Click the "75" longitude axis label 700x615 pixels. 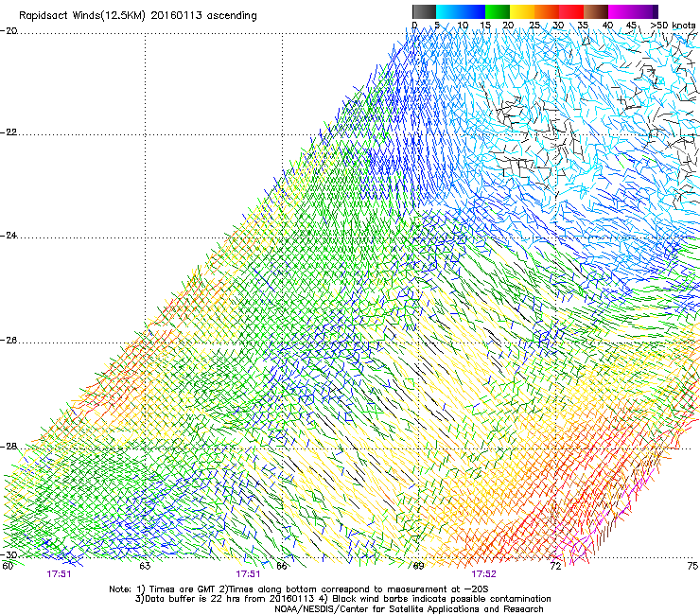pyautogui.click(x=692, y=566)
